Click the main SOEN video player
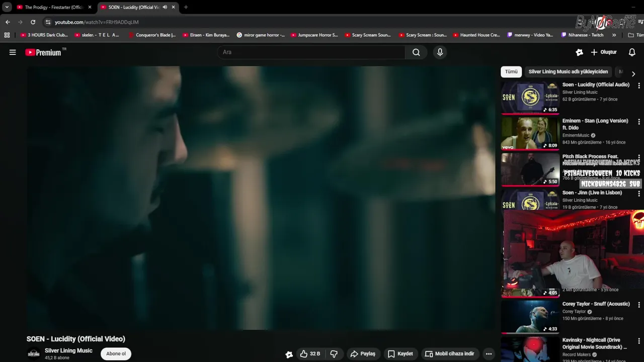 pyautogui.click(x=261, y=198)
